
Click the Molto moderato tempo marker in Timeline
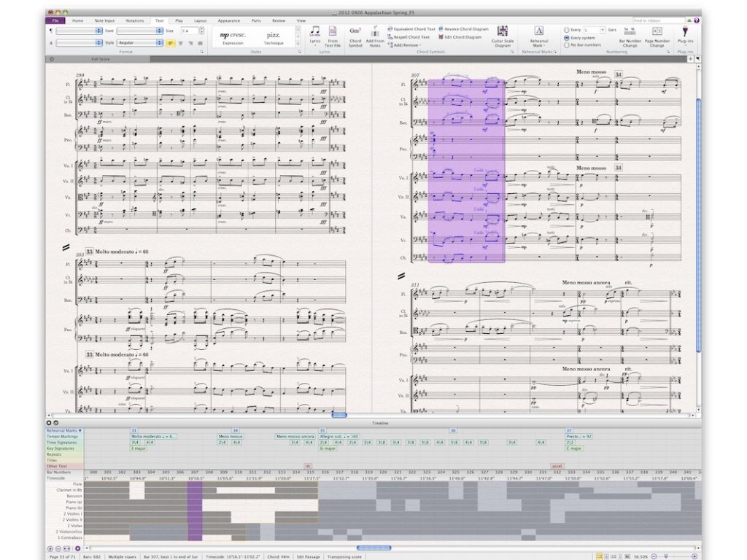point(153,437)
